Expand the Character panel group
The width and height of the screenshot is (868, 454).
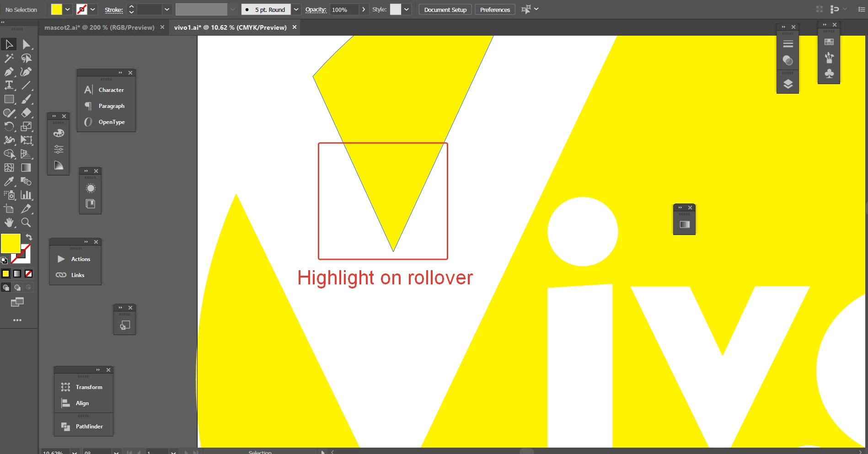click(x=120, y=73)
